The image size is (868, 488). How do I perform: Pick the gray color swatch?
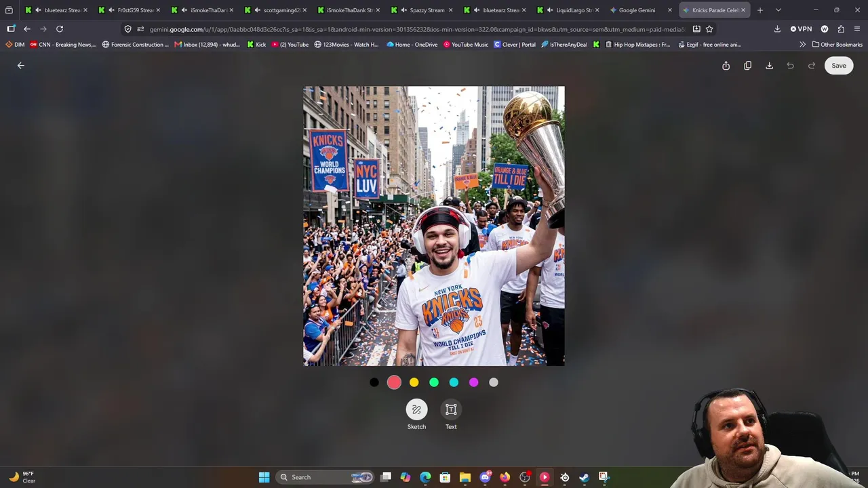click(494, 382)
